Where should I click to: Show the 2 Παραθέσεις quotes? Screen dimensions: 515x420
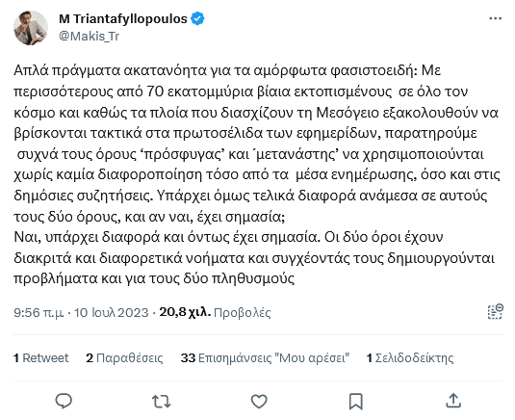(124, 358)
